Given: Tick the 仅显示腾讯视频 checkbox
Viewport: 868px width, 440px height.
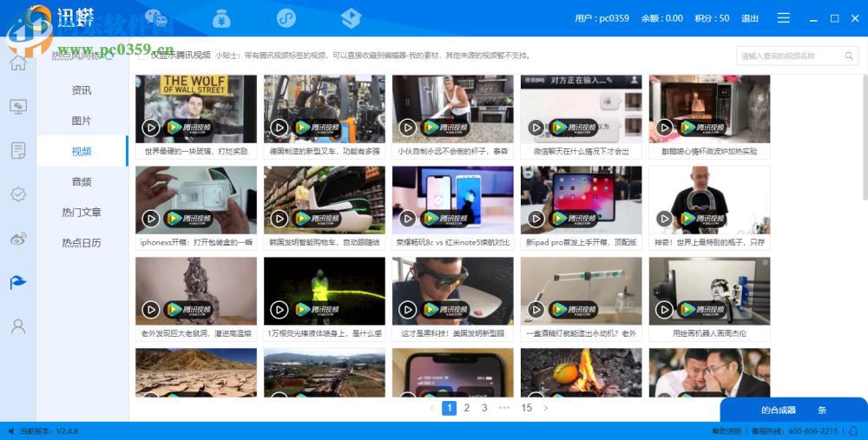Looking at the screenshot, I should (x=143, y=56).
